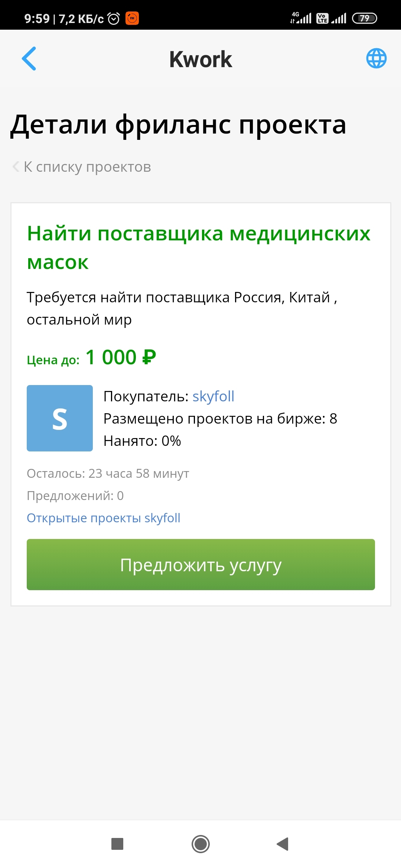Open buyer profile link skyfoll

click(213, 396)
